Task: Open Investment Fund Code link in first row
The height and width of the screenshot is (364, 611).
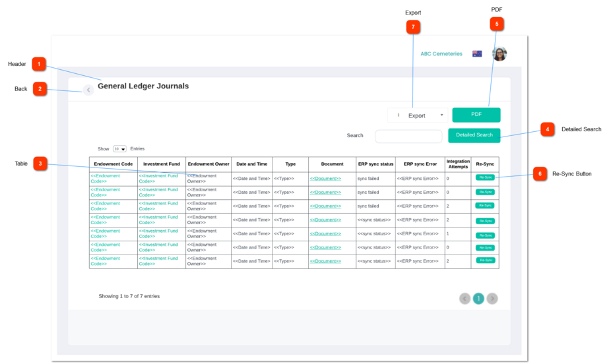Action: [x=158, y=178]
